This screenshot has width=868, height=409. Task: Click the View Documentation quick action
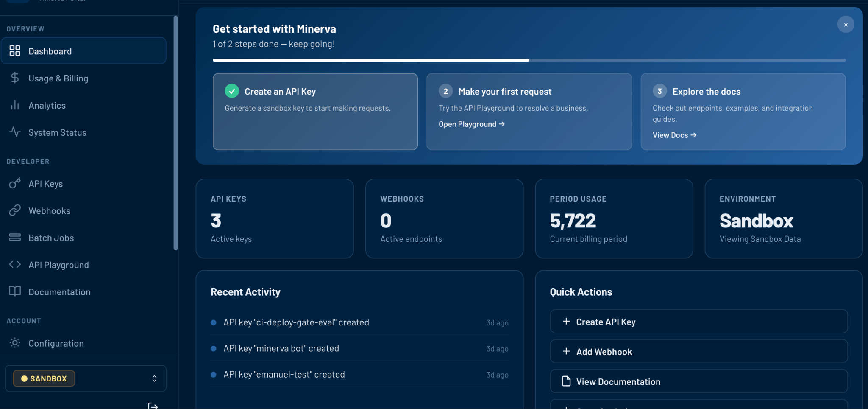(x=698, y=381)
